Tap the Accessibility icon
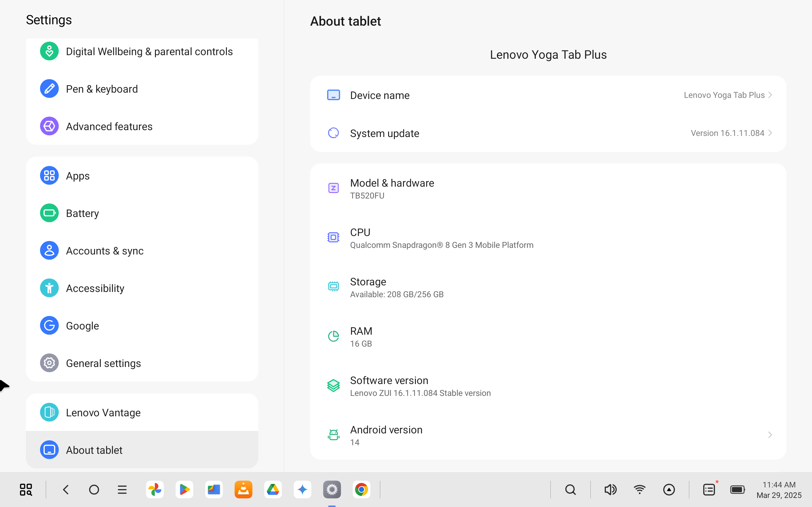This screenshot has height=507, width=812. pos(49,288)
